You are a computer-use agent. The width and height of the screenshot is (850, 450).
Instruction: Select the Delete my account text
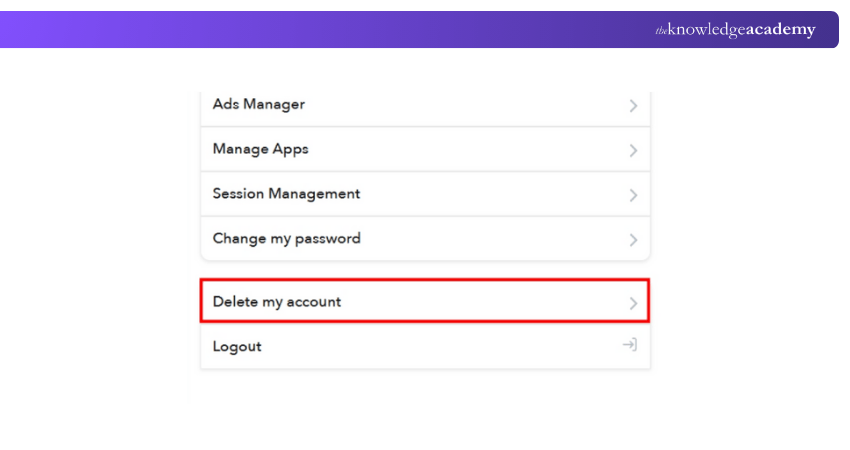click(x=277, y=301)
